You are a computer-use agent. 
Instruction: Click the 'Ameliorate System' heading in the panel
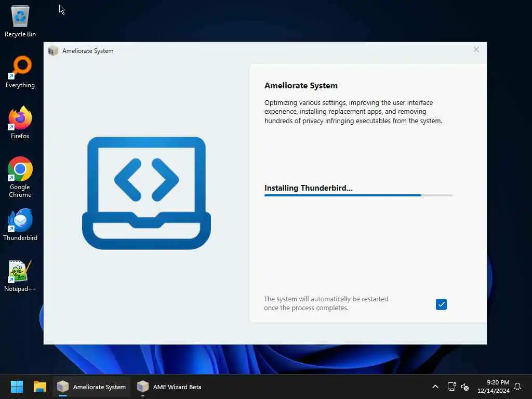[x=301, y=86]
